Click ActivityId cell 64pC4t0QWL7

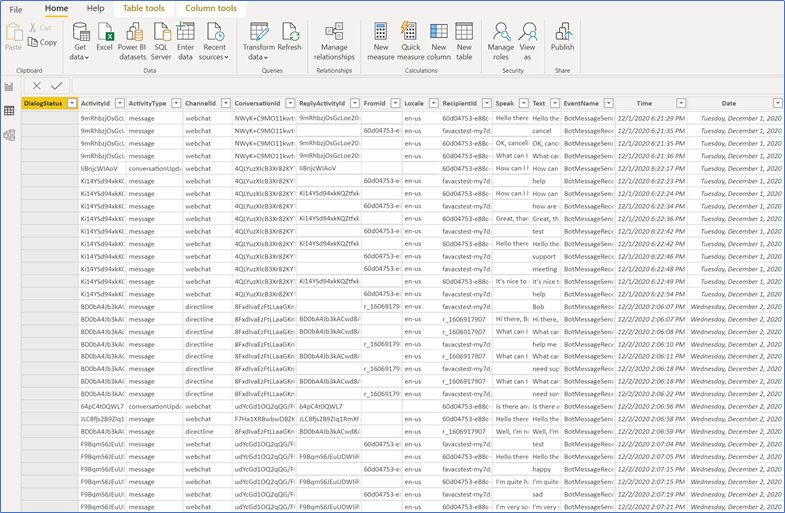(102, 407)
